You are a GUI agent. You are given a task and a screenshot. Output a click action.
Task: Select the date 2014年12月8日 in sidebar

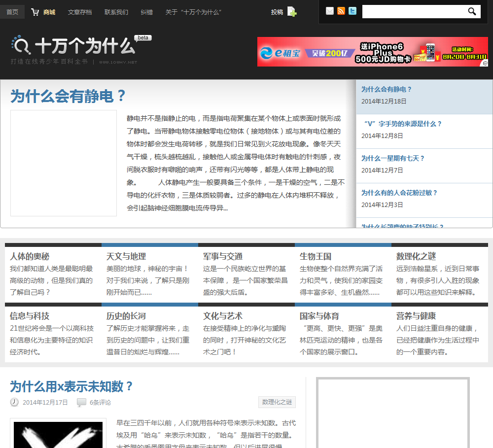click(382, 136)
